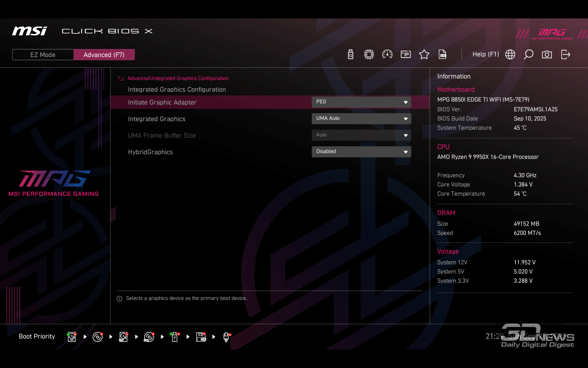588x368 pixels.
Task: Open the speedometer performance icon
Action: click(x=387, y=55)
